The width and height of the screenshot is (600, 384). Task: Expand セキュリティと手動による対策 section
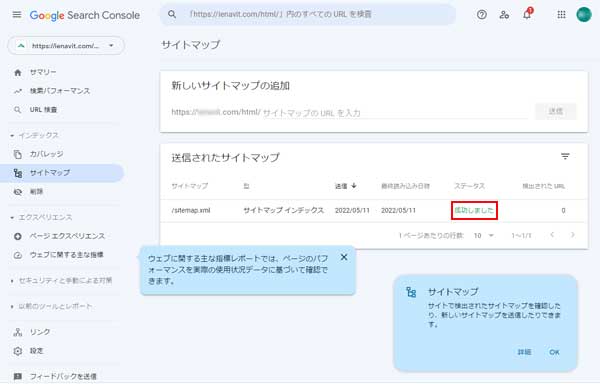click(x=61, y=281)
